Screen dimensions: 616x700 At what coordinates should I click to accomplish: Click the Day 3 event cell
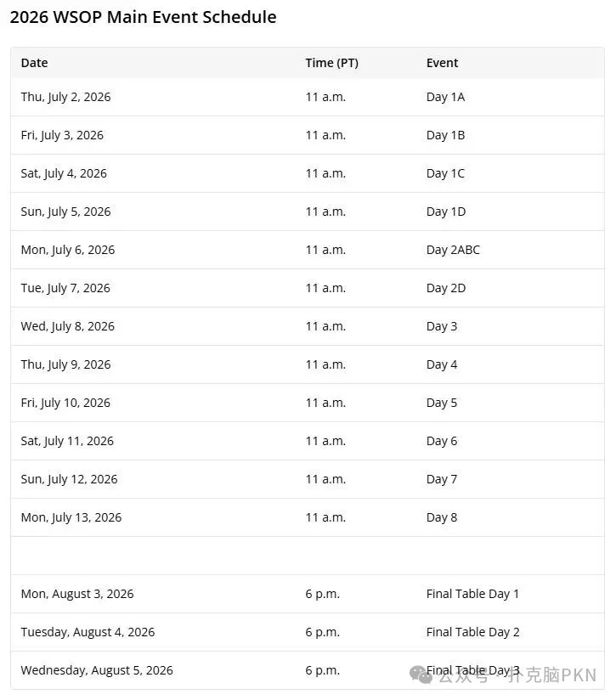[x=442, y=326]
